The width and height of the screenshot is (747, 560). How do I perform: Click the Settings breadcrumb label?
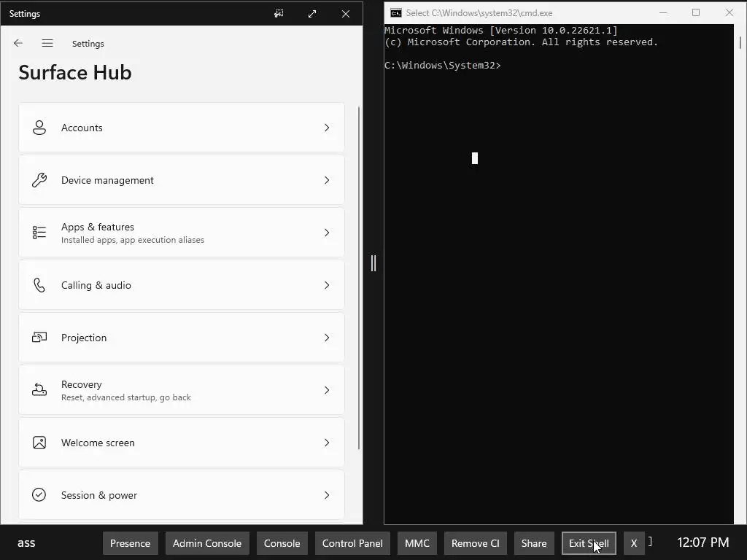tap(88, 44)
